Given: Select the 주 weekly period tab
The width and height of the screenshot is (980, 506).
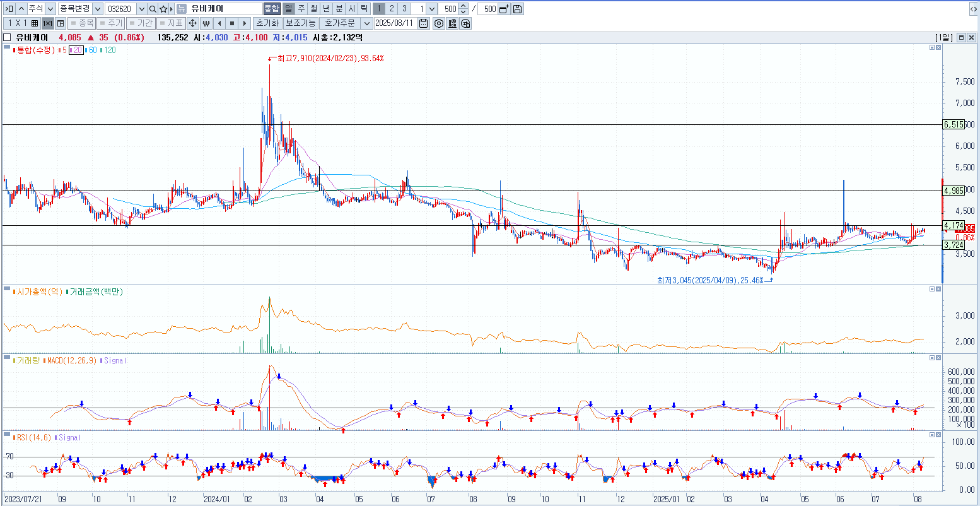Looking at the screenshot, I should click(301, 9).
